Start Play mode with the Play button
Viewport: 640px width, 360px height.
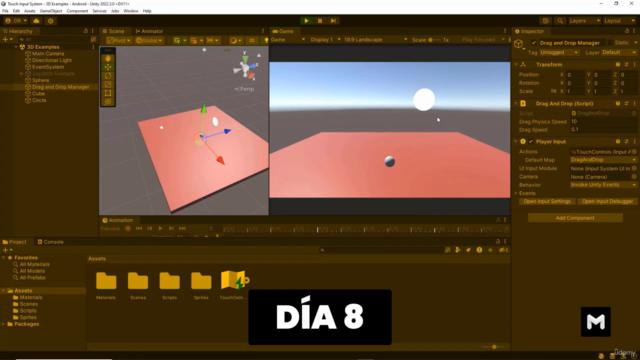tap(306, 21)
